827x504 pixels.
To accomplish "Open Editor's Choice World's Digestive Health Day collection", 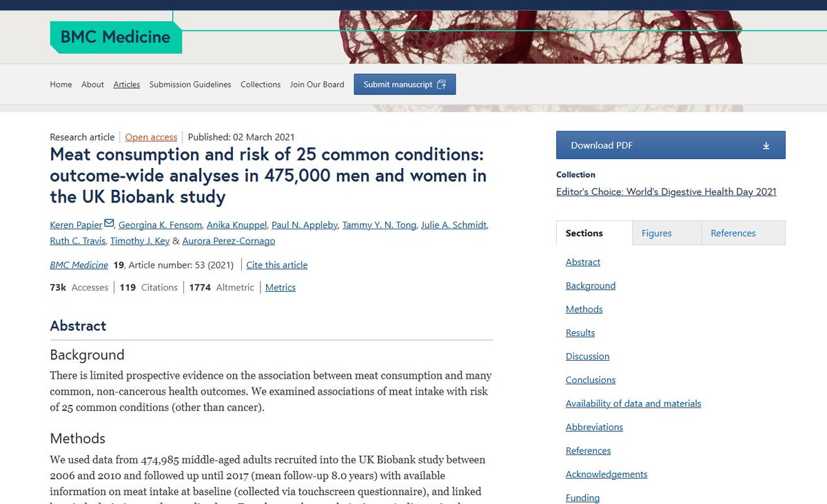I will 666,192.
